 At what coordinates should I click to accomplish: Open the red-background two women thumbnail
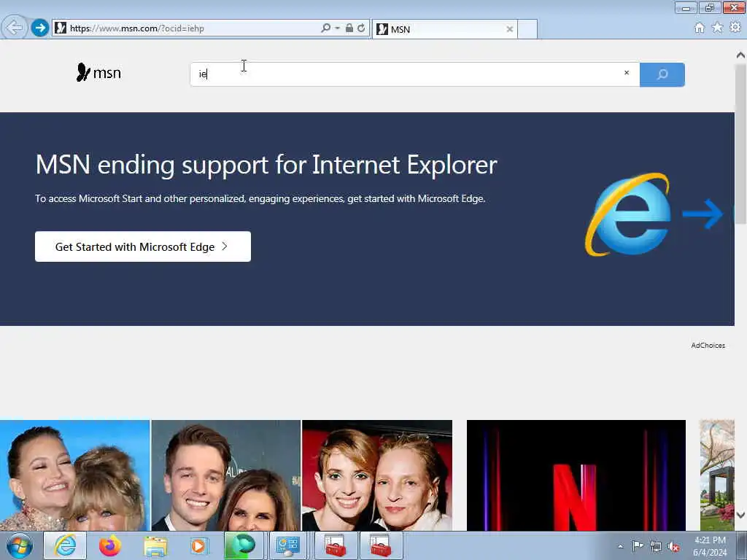[377, 475]
